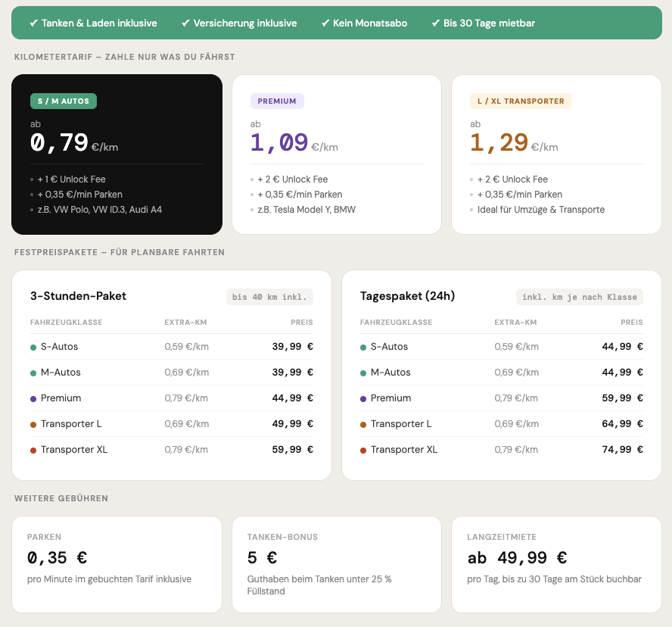672x627 pixels.
Task: Click the 'bis 40 km inkl.' tag
Action: [269, 297]
